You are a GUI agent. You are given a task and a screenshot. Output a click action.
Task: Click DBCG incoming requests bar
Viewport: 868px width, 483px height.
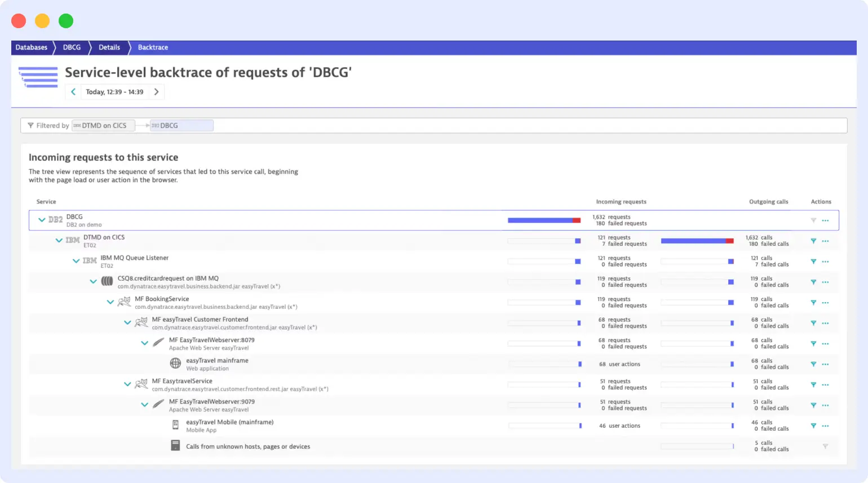[544, 220]
